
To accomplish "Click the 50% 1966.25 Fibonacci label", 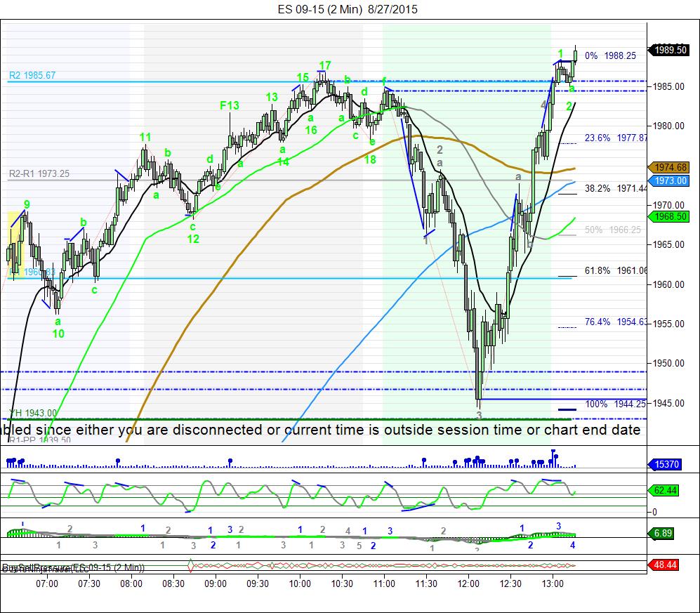I will tap(613, 230).
